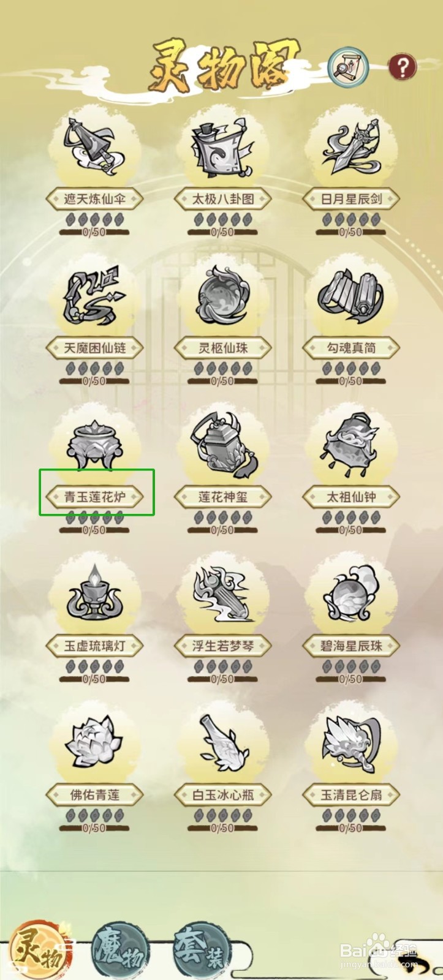The width and height of the screenshot is (443, 980).
Task: Open the 莲花神玺 seal icon
Action: [x=223, y=444]
